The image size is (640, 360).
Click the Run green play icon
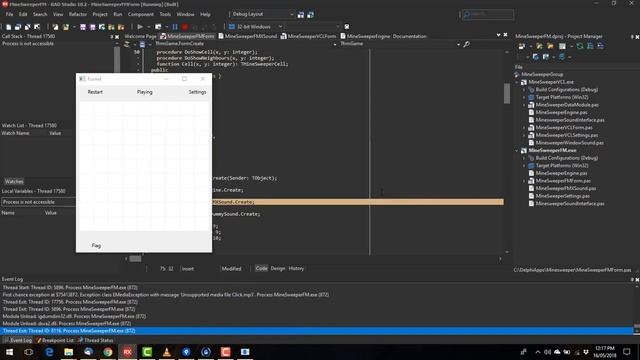[x=140, y=27]
